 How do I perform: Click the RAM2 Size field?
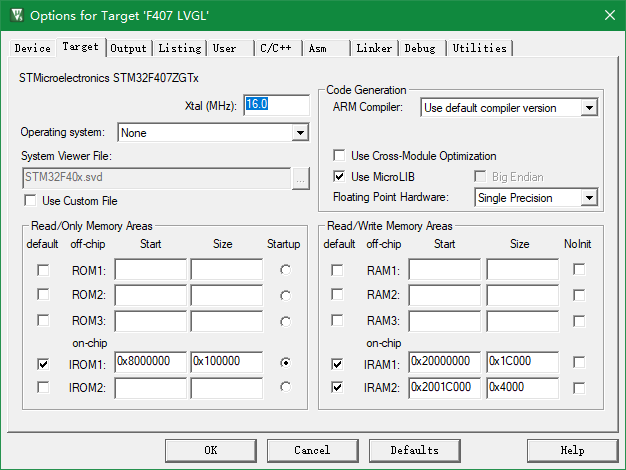[523, 295]
